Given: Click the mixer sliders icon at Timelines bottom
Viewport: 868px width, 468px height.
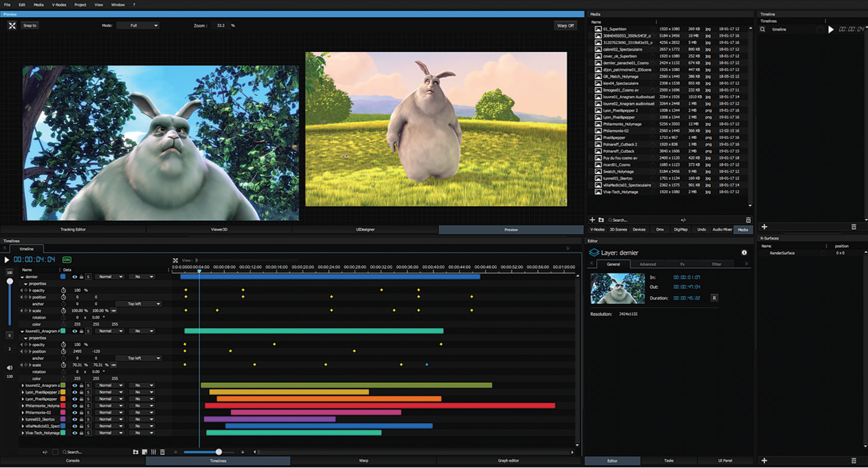Looking at the screenshot, I should (153, 452).
